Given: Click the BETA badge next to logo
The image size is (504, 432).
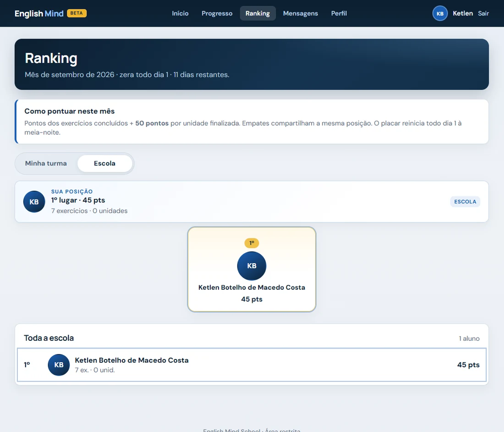Looking at the screenshot, I should click(77, 13).
